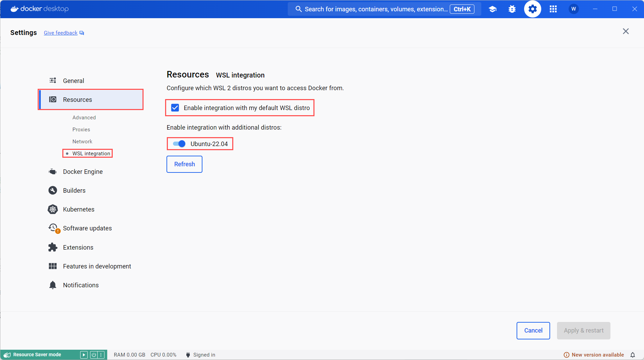The image size is (644, 360).
Task: Click the power icon in status bar
Action: (x=94, y=355)
